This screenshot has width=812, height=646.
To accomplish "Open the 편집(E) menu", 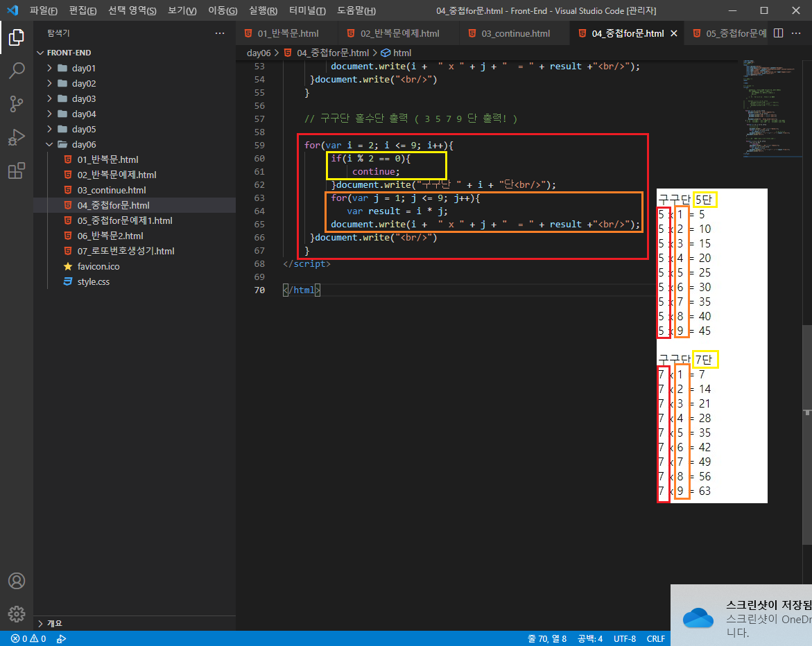I will [x=83, y=10].
